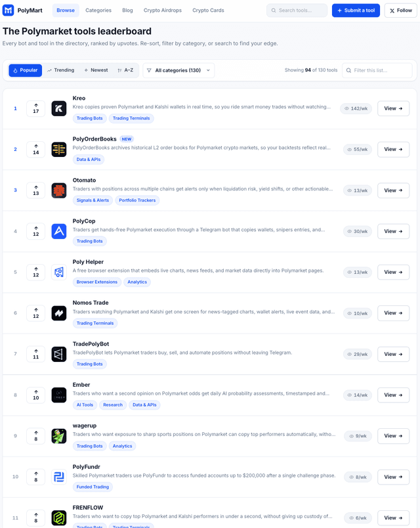Screen dimensions: 420x528
Task: View the PolyCop listing
Action: point(393,231)
